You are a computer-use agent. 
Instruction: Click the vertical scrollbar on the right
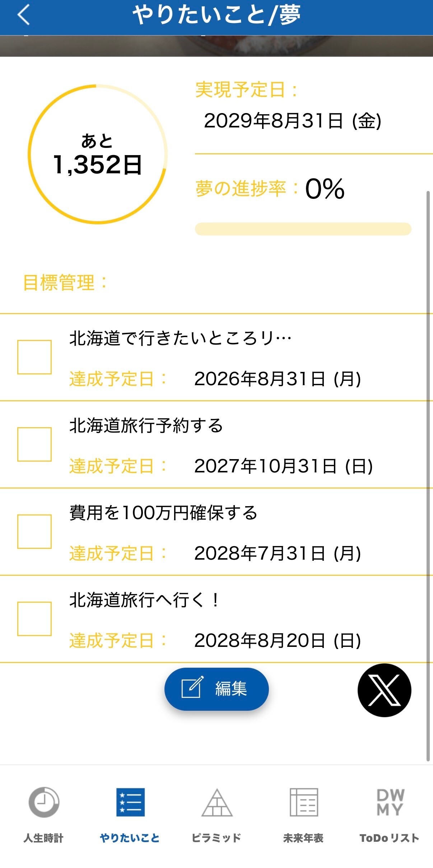(x=428, y=476)
